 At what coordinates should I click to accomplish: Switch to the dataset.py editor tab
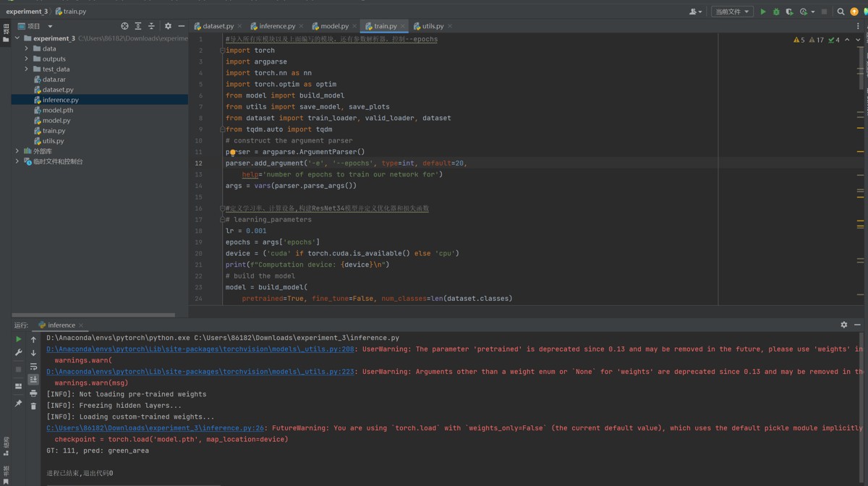218,26
